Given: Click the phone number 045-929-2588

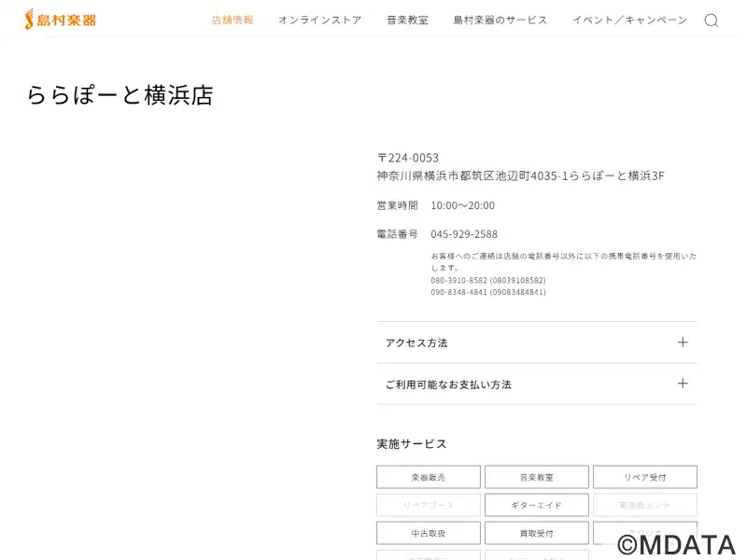Looking at the screenshot, I should 464,234.
